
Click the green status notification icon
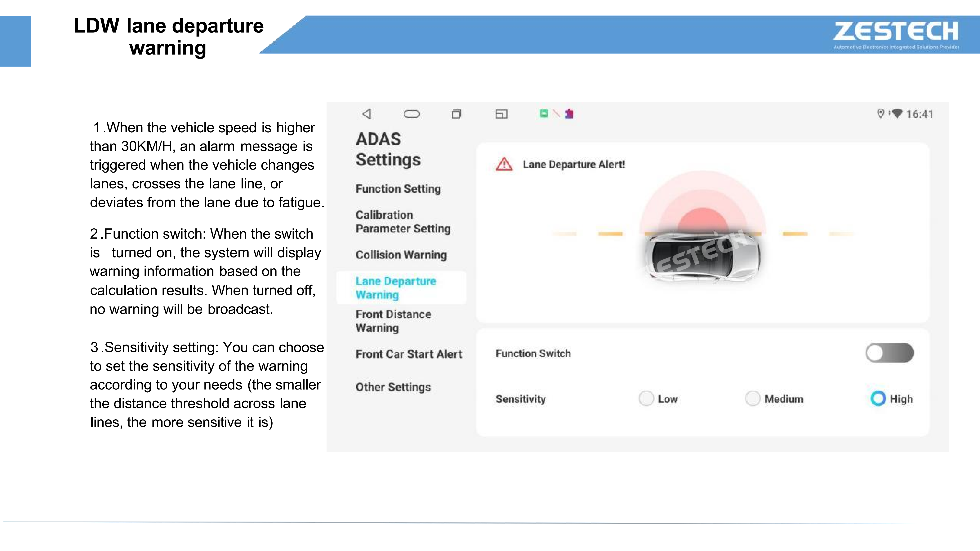point(544,113)
